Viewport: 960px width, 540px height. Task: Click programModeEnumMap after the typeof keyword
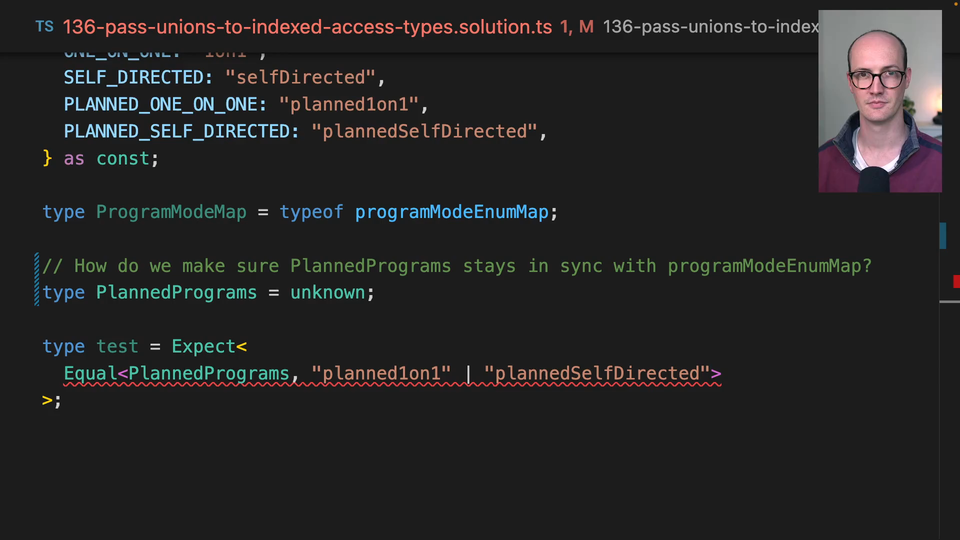pyautogui.click(x=455, y=212)
